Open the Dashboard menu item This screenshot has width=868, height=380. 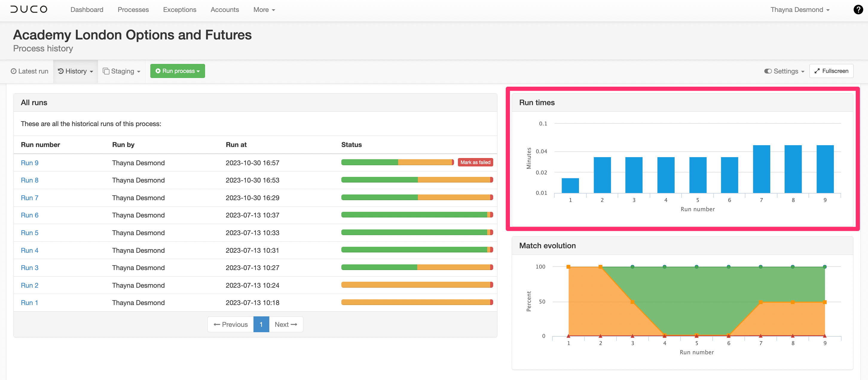87,10
